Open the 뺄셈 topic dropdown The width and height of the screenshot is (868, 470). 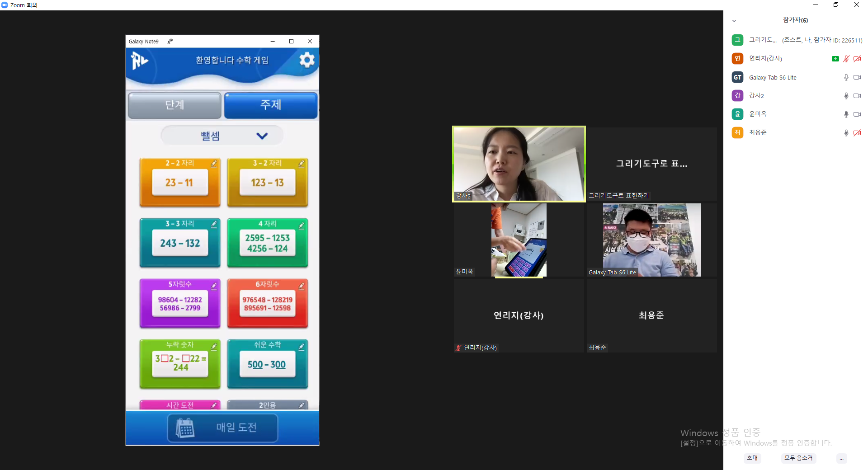[x=222, y=136]
